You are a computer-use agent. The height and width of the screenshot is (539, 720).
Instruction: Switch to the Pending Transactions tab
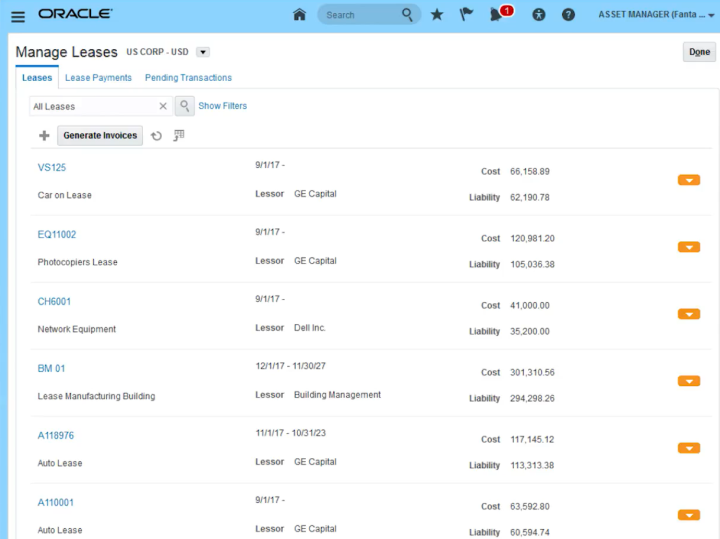(188, 78)
